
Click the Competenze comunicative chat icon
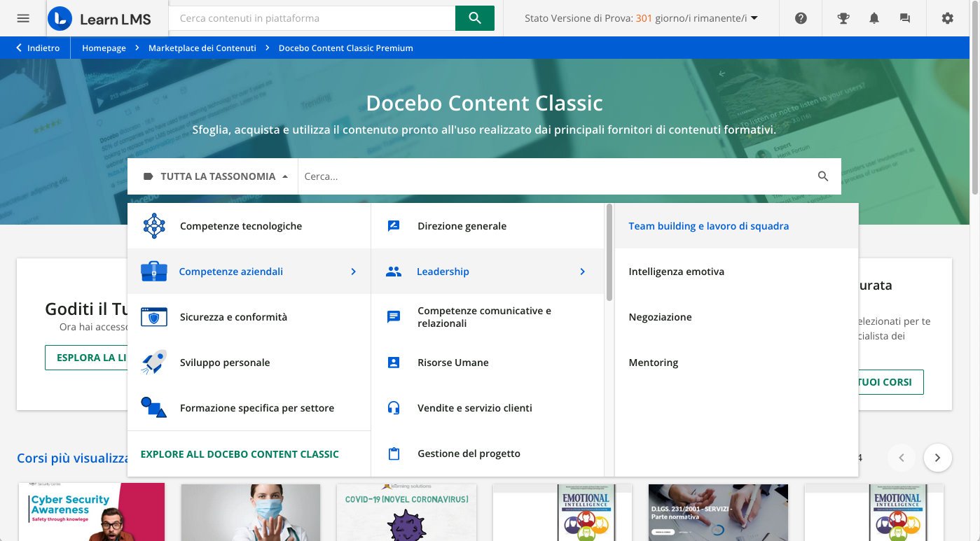pyautogui.click(x=394, y=317)
